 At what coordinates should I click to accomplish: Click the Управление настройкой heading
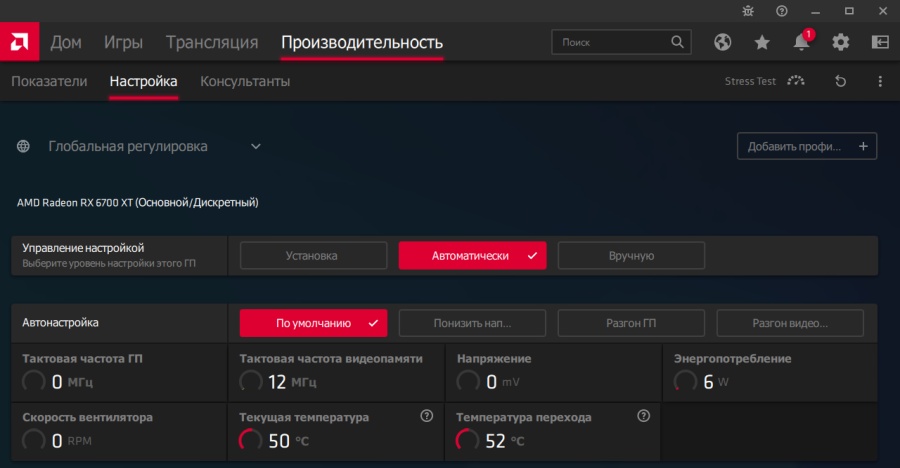click(83, 248)
